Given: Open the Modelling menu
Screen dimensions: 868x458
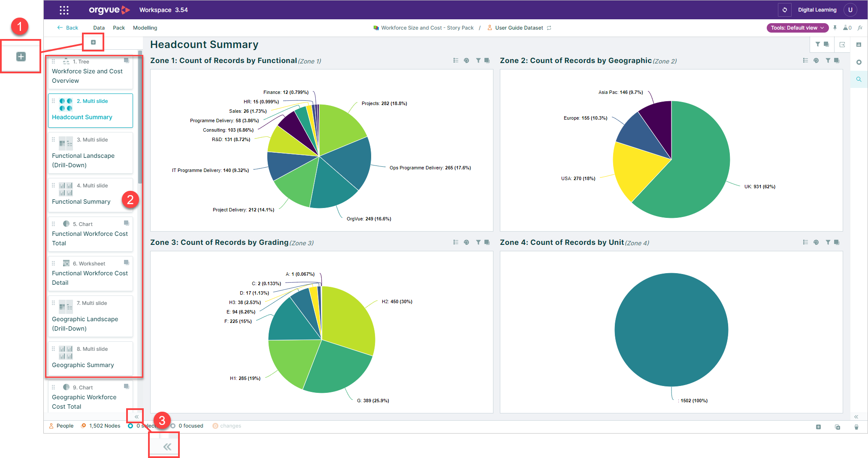Looking at the screenshot, I should (x=145, y=28).
